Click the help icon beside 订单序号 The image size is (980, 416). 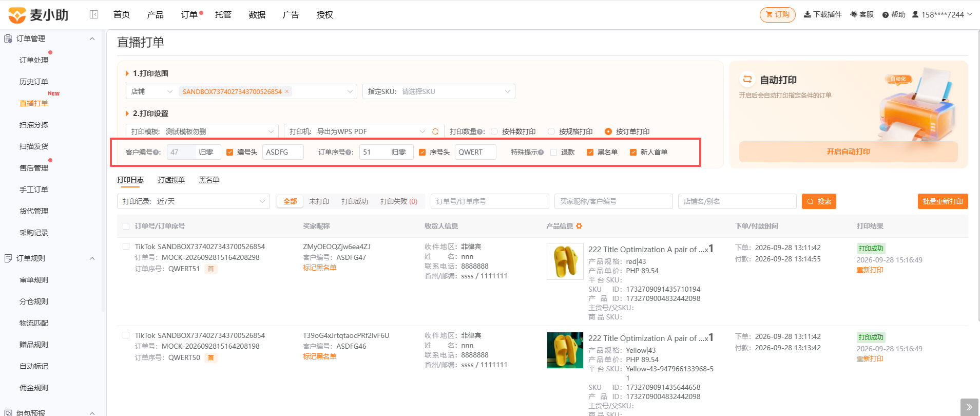(x=349, y=153)
